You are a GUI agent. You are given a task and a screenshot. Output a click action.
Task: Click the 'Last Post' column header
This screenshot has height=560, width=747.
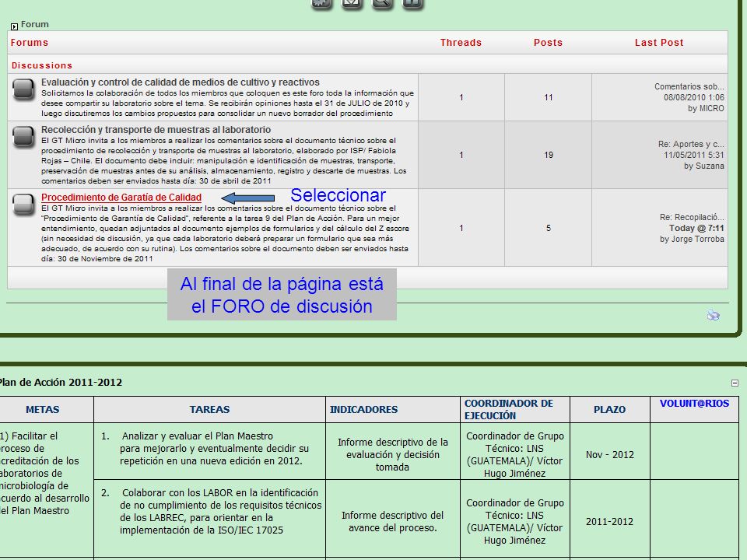click(659, 42)
